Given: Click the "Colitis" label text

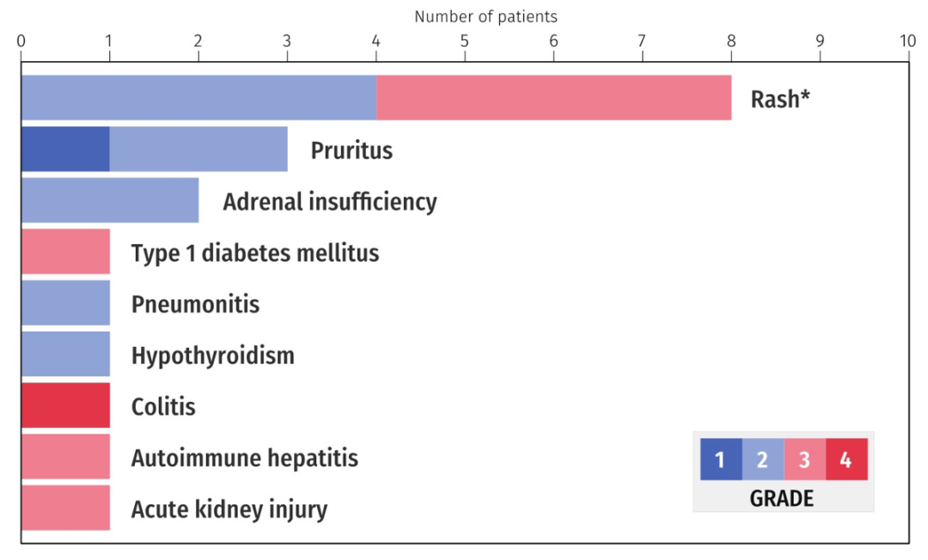Looking at the screenshot, I should [163, 406].
